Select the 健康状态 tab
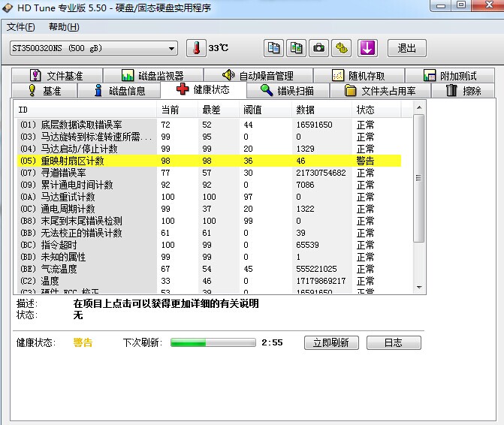Viewport: 504px width, 425px height. (x=204, y=89)
